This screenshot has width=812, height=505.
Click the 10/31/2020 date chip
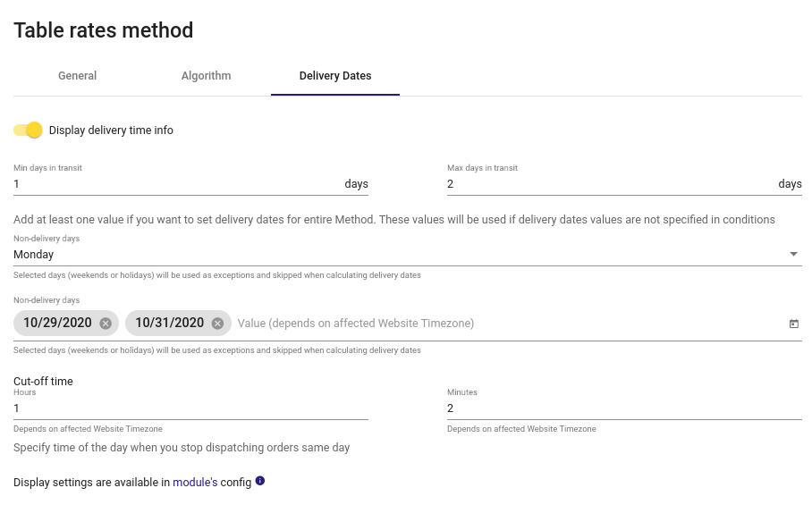pos(169,323)
